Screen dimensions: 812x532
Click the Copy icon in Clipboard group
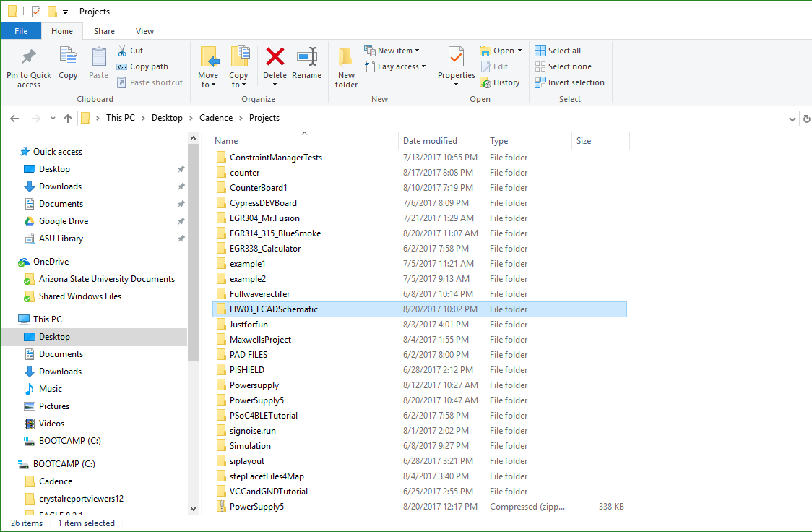tap(68, 63)
